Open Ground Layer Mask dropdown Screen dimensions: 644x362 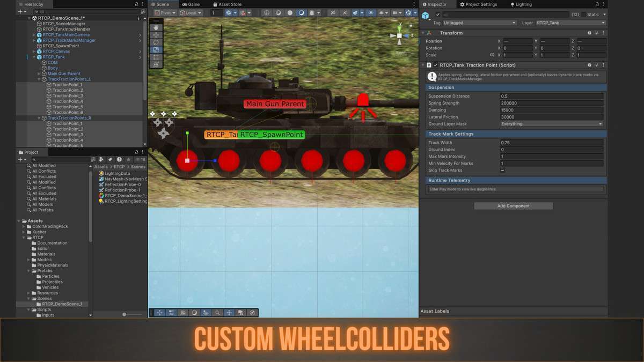pyautogui.click(x=552, y=124)
